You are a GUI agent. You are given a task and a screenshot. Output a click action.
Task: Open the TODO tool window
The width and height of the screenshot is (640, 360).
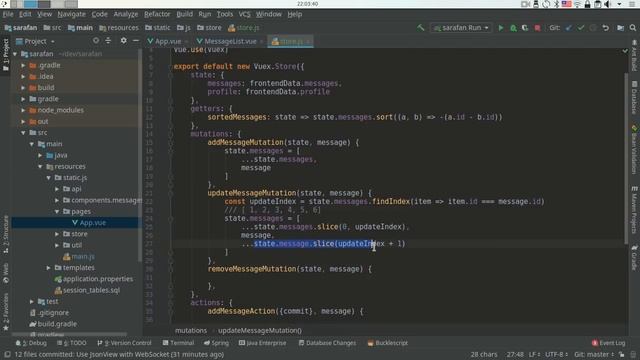click(72, 343)
